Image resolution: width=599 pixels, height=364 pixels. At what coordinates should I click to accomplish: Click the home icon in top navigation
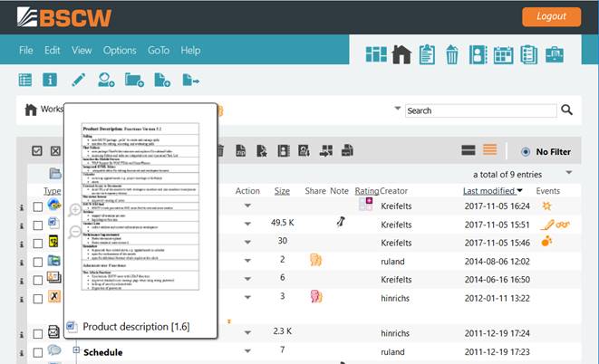[x=401, y=54]
